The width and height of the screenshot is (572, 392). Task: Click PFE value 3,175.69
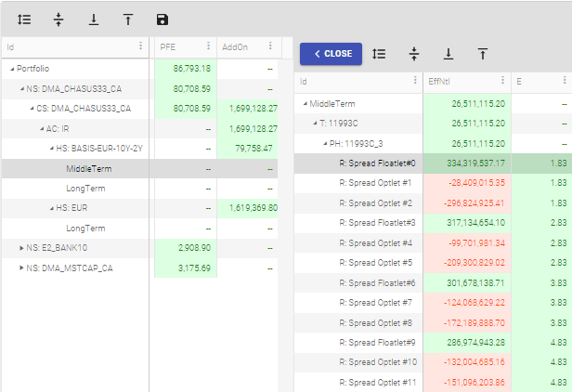tap(194, 268)
